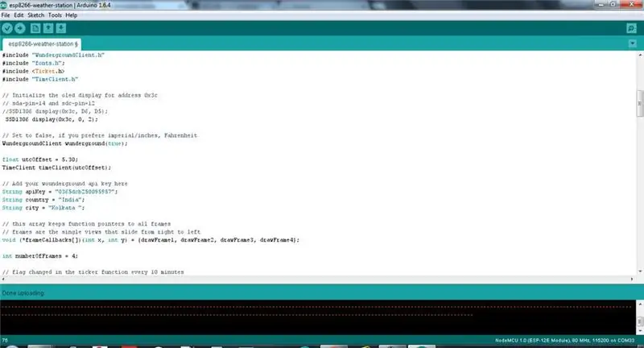
Task: Upload the sketch with the arrow icon
Action: 19,28
